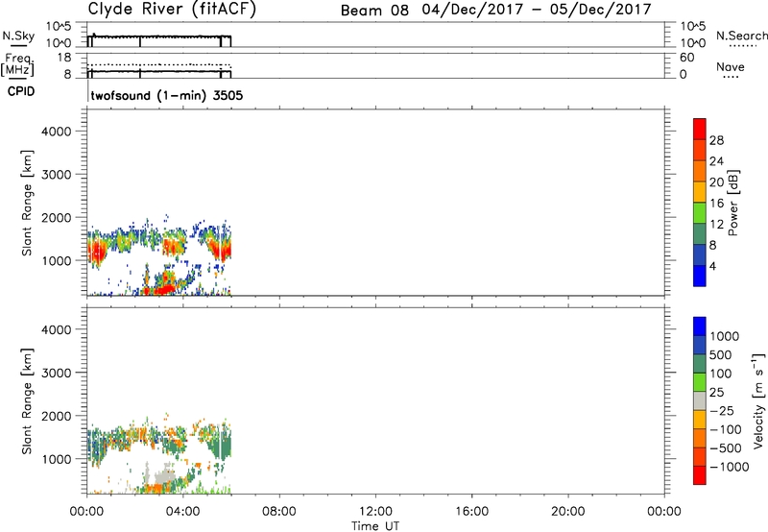Click the light green 12–16 dB Power colorbar segment
The width and height of the screenshot is (768, 532).
click(700, 213)
